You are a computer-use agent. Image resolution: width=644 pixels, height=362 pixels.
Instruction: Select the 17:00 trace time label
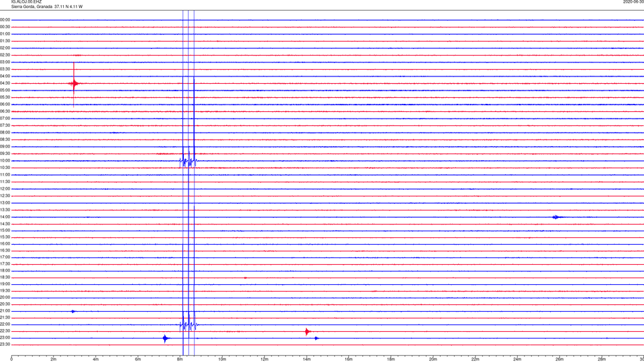[x=5, y=257]
